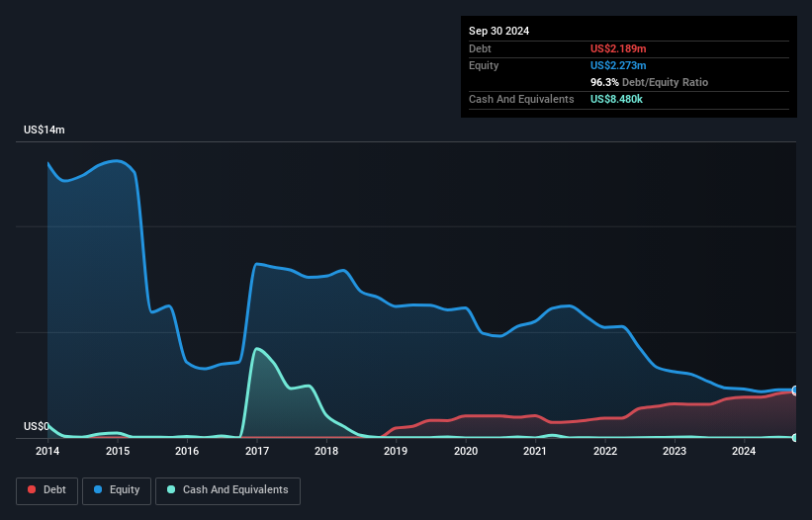Click the US$0 y-axis label

tap(37, 426)
